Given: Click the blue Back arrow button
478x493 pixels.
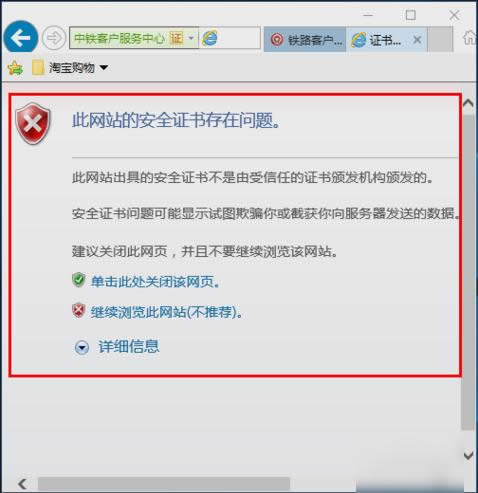Looking at the screenshot, I should pyautogui.click(x=21, y=37).
